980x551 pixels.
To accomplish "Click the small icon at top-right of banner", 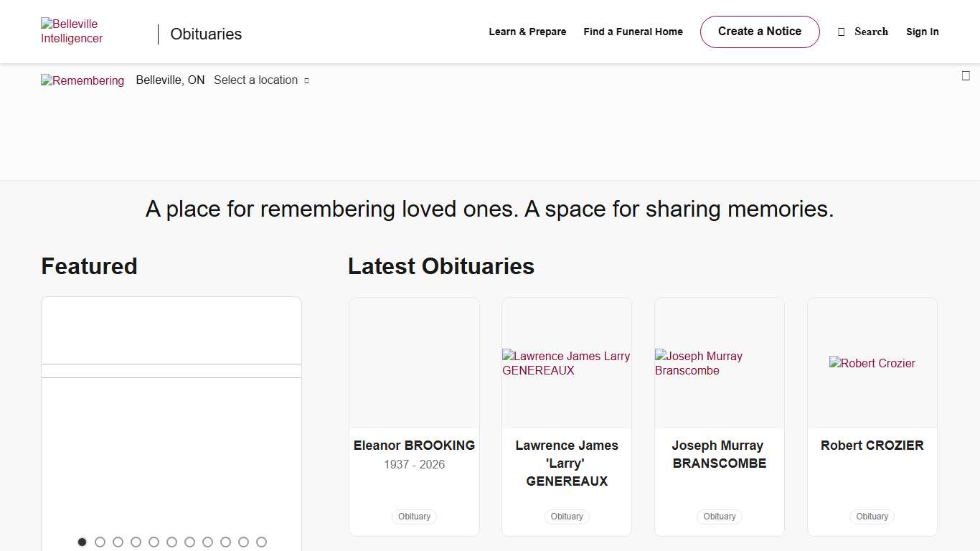I will click(966, 76).
